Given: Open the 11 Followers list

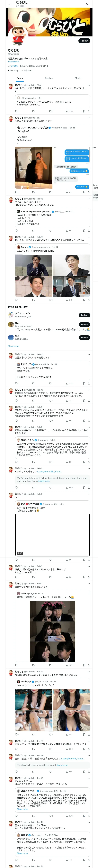Looking at the screenshot, I should (27, 70).
